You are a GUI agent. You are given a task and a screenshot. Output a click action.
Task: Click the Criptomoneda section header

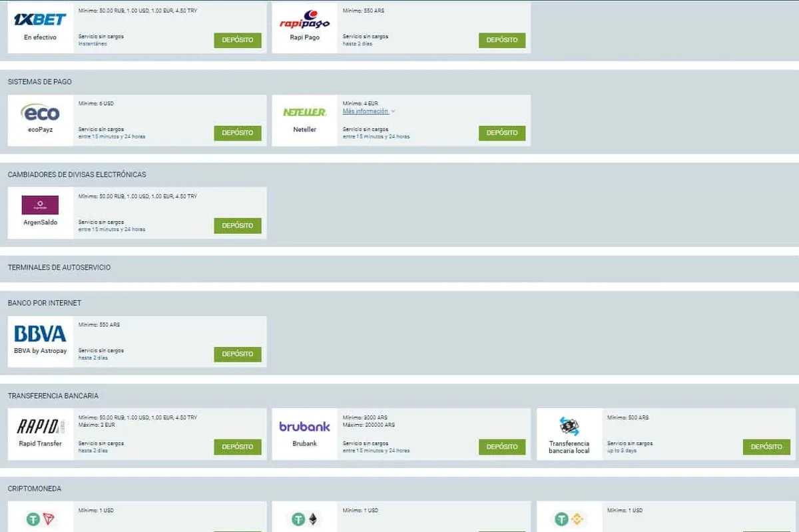coord(35,489)
